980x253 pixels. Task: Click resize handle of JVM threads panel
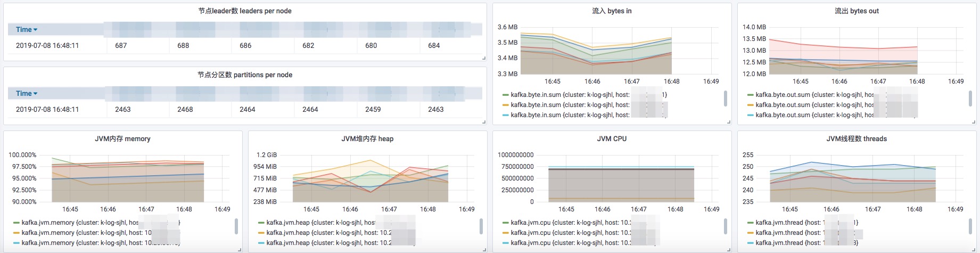pyautogui.click(x=973, y=249)
